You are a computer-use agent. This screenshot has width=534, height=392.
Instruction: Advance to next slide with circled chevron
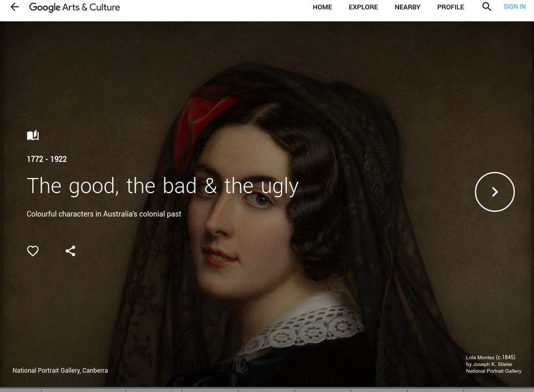495,192
